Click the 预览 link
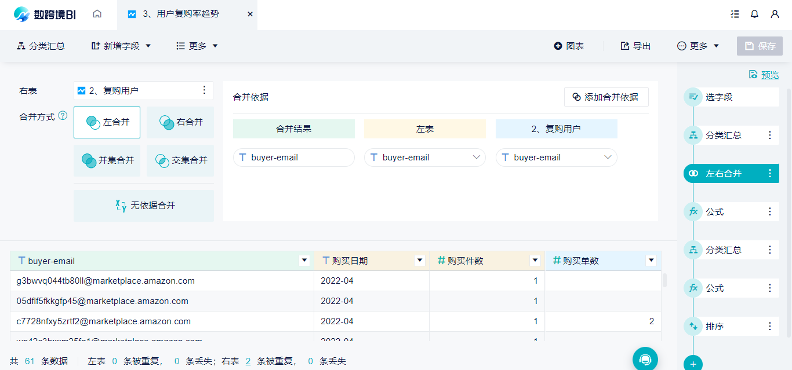Image resolution: width=792 pixels, height=370 pixels. pos(764,75)
